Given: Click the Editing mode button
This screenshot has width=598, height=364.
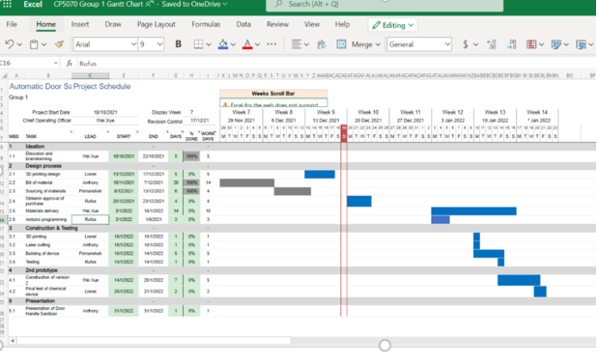Looking at the screenshot, I should point(392,25).
